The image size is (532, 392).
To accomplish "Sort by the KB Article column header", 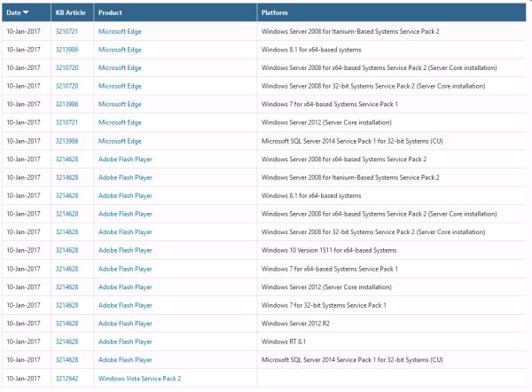I will (x=71, y=13).
